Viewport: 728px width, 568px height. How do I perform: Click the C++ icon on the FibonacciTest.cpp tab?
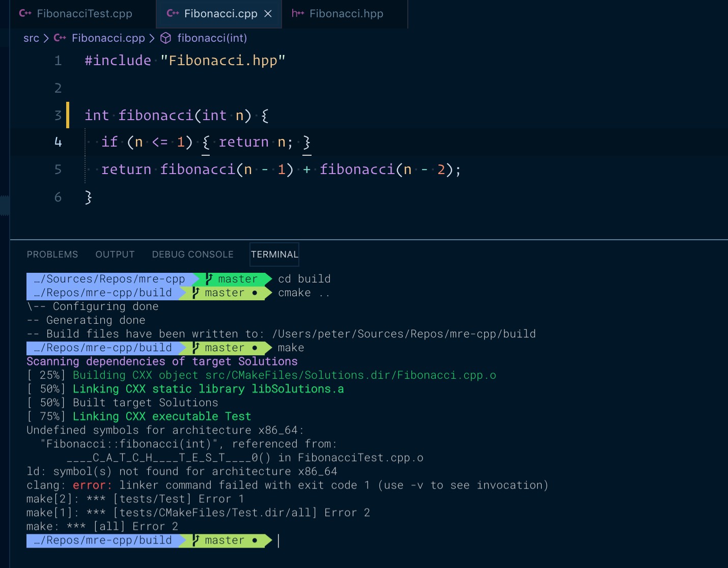tap(25, 14)
